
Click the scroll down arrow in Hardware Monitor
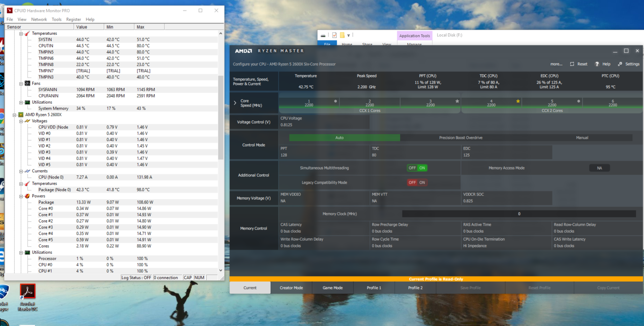click(220, 271)
